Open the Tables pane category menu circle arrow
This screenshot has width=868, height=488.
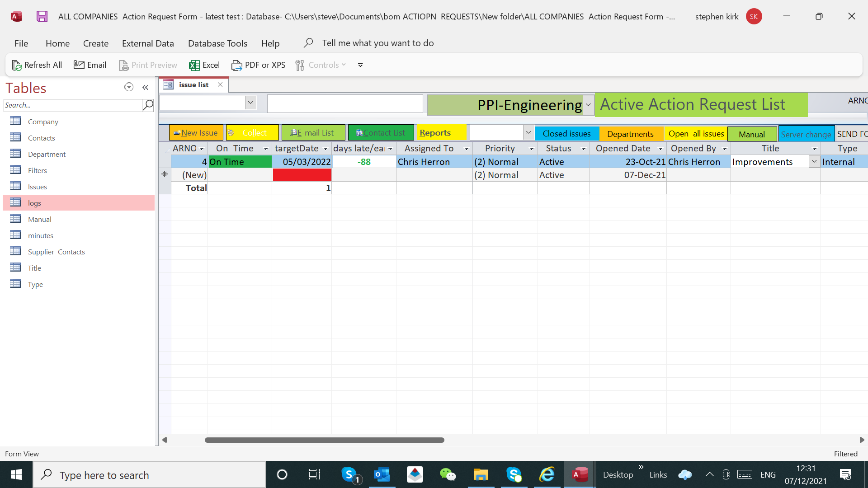pyautogui.click(x=129, y=87)
